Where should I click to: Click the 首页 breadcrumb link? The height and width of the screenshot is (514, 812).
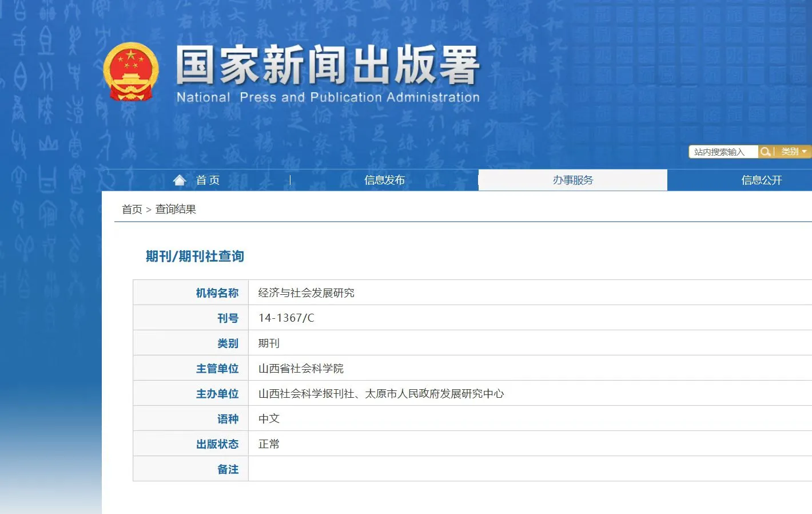pyautogui.click(x=132, y=209)
